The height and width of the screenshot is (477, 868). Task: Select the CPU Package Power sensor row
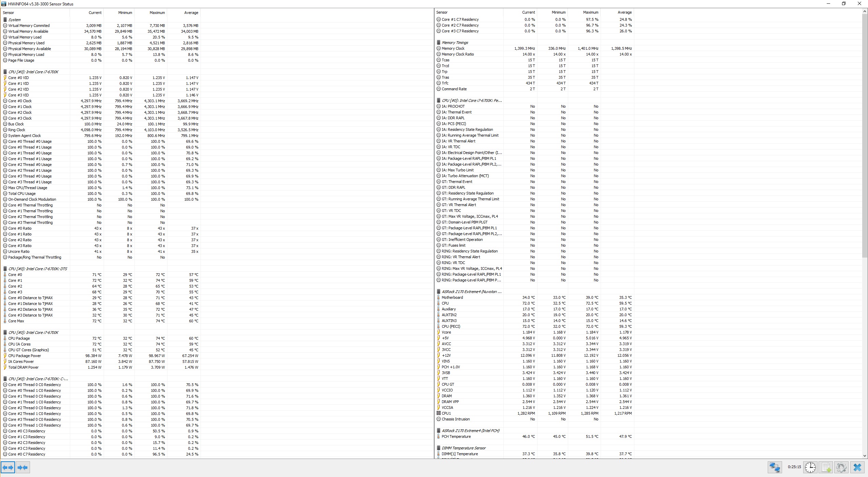pos(25,356)
